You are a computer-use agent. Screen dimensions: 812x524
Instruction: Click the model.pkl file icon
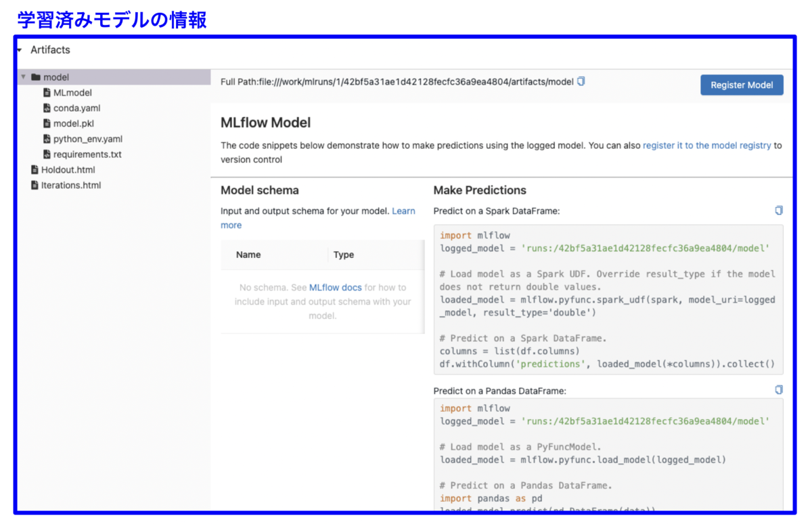tap(47, 124)
